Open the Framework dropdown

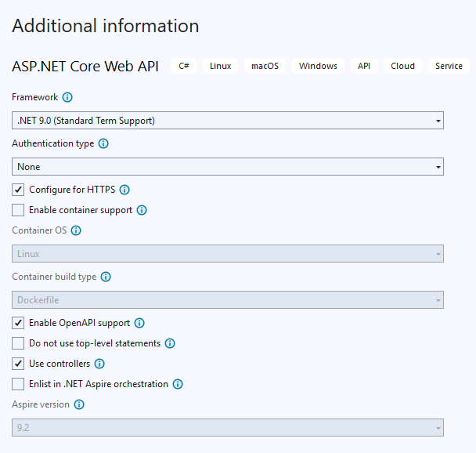(x=228, y=121)
